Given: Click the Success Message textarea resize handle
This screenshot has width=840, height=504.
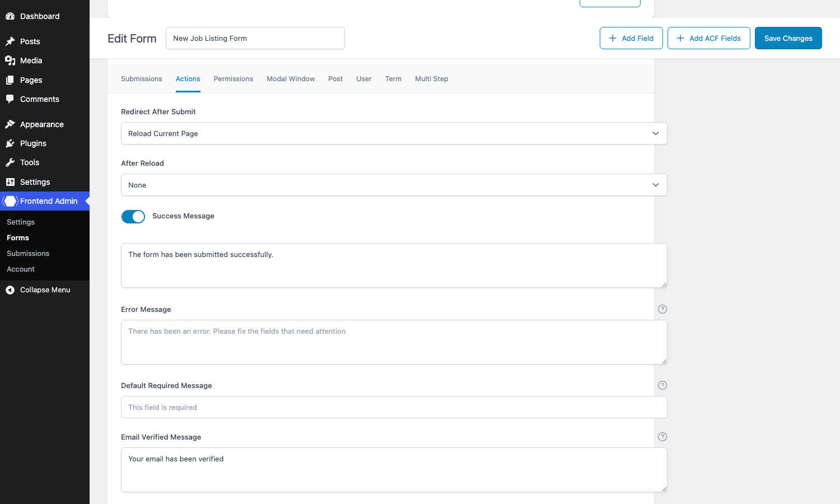Looking at the screenshot, I should point(664,284).
